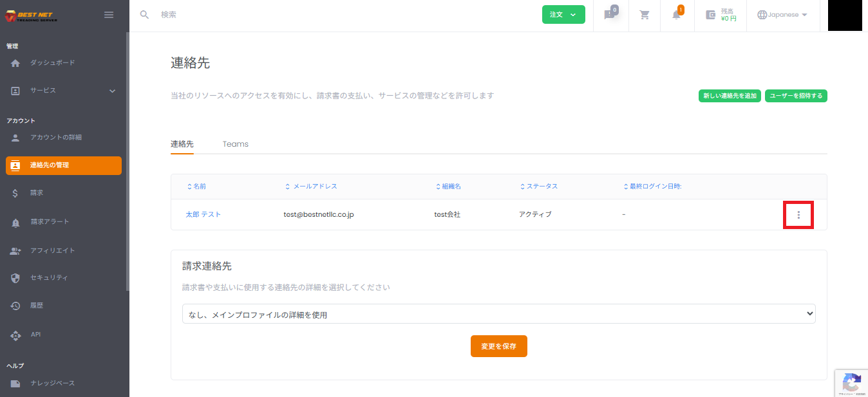Switch to the Teams tab

coord(235,143)
